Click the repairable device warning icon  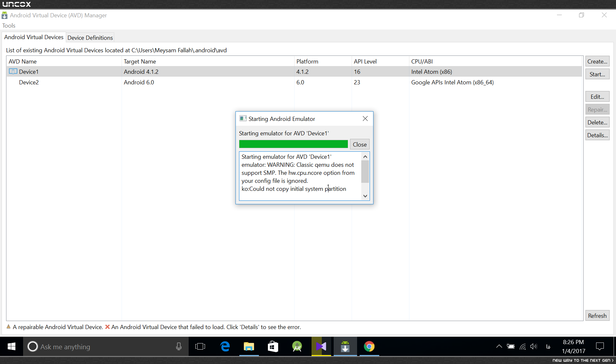(9, 326)
